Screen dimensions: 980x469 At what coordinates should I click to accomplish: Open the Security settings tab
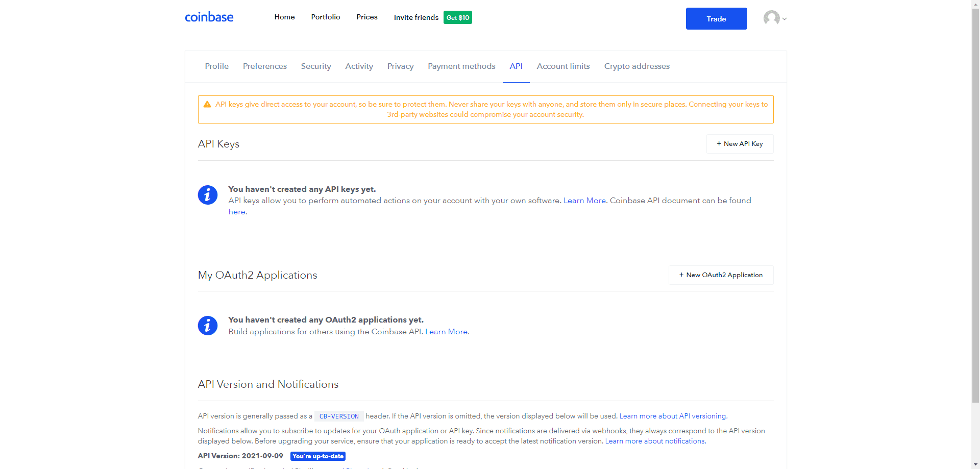[315, 66]
